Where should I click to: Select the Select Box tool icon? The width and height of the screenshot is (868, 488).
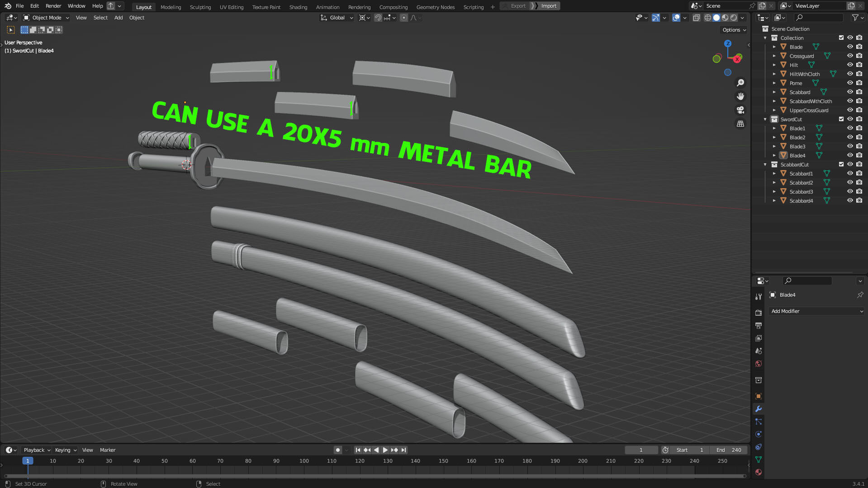tap(11, 30)
